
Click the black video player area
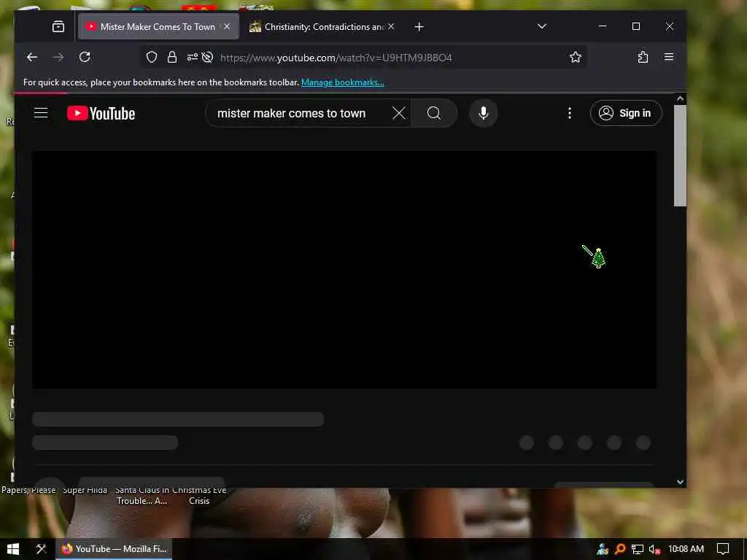pyautogui.click(x=344, y=270)
